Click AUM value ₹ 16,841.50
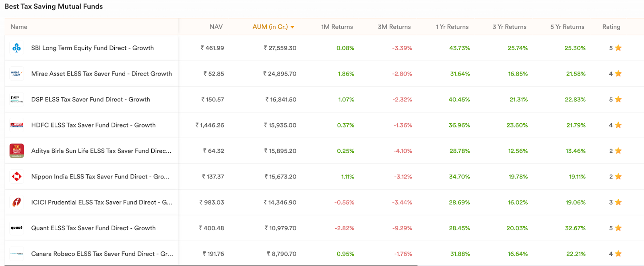The width and height of the screenshot is (644, 266). [x=281, y=99]
